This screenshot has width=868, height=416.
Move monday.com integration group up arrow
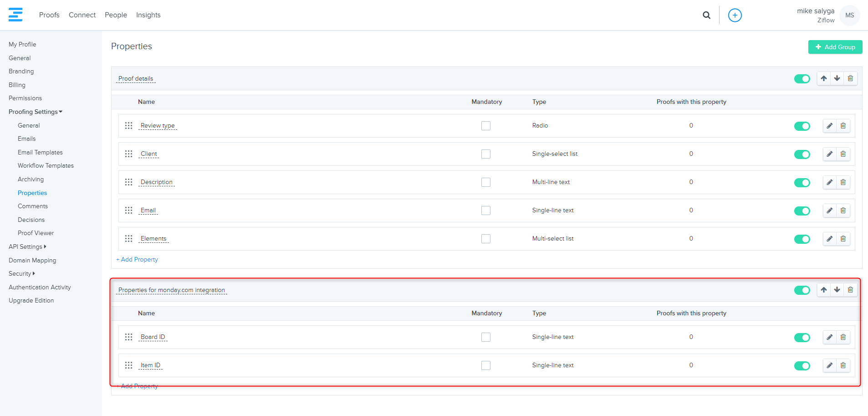pyautogui.click(x=824, y=290)
